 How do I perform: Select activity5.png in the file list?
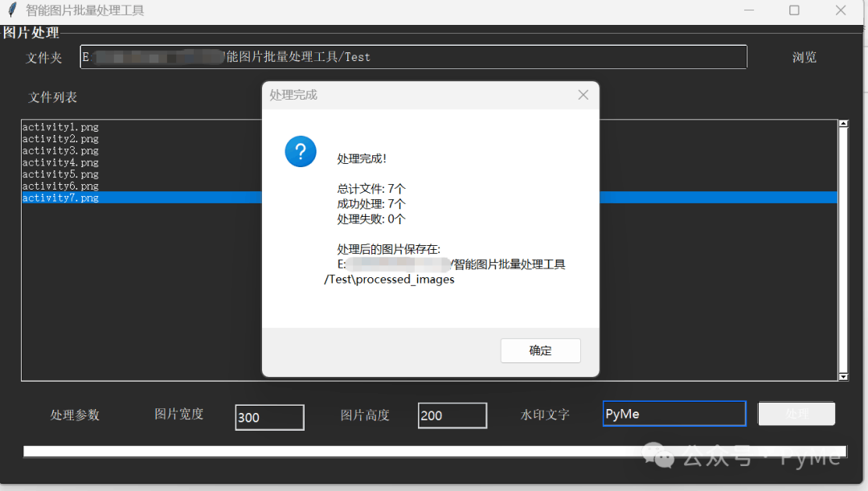click(x=60, y=174)
